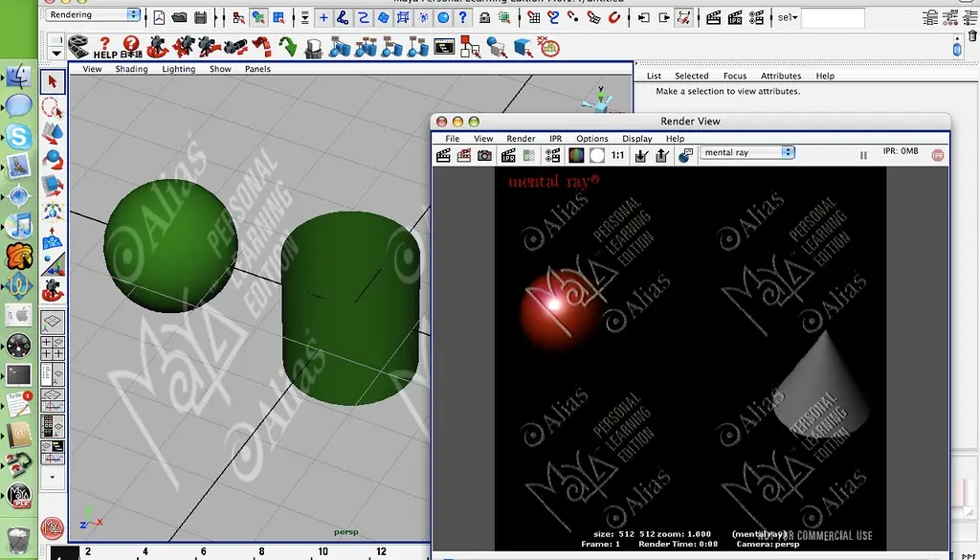Open viewport Shading menu

131,69
